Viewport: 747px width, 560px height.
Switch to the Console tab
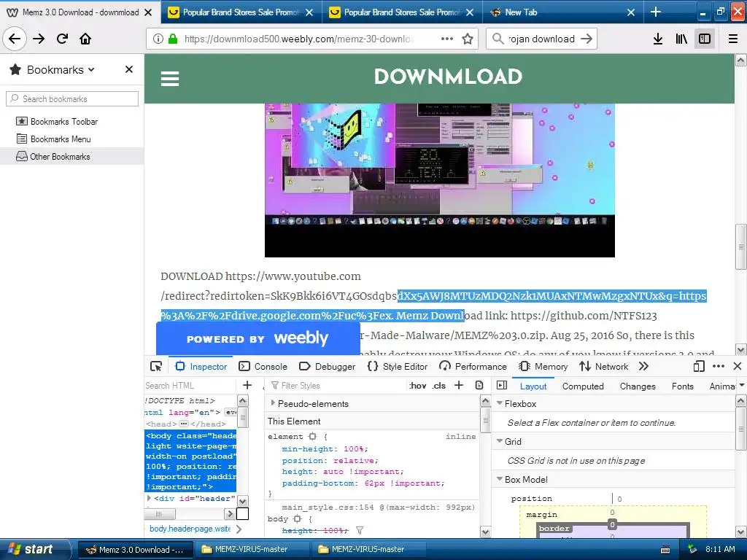263,366
